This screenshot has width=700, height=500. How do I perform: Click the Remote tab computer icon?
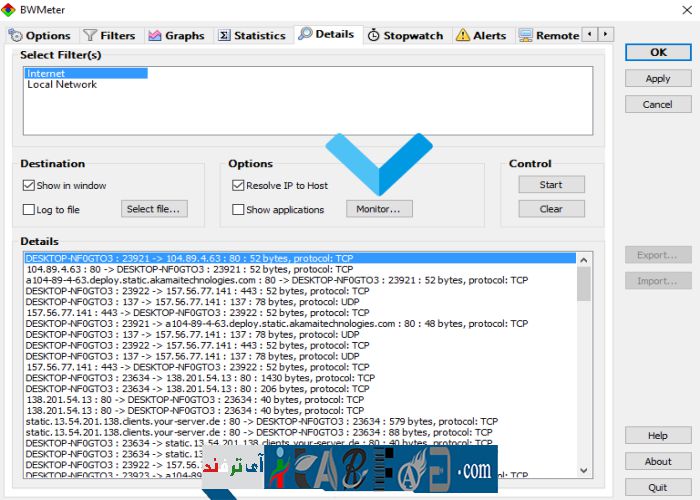coord(525,35)
